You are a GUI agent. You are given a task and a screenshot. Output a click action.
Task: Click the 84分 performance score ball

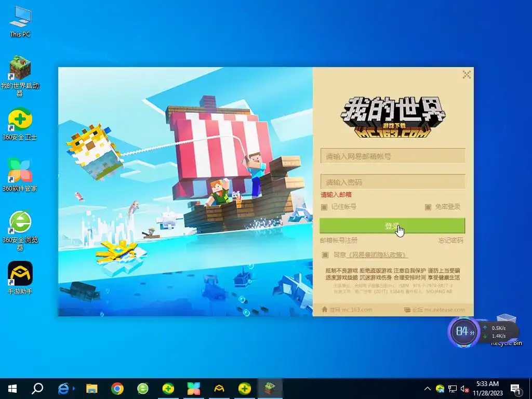click(x=464, y=331)
